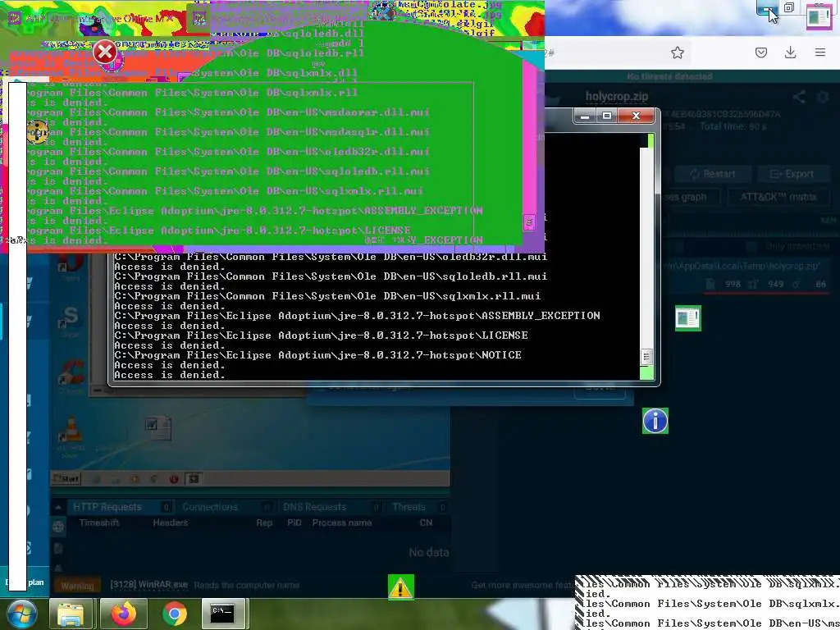The width and height of the screenshot is (840, 630).
Task: Select the files icon below the globe
Action: pyautogui.click(x=58, y=548)
